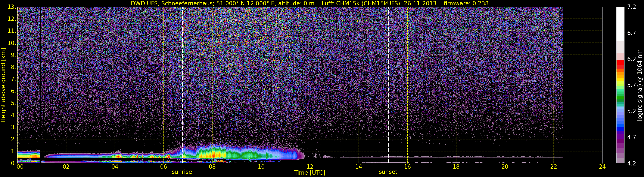The width and height of the screenshot is (644, 177).
Task: Click the white dashed sunset marker line
Action: [x=388, y=85]
